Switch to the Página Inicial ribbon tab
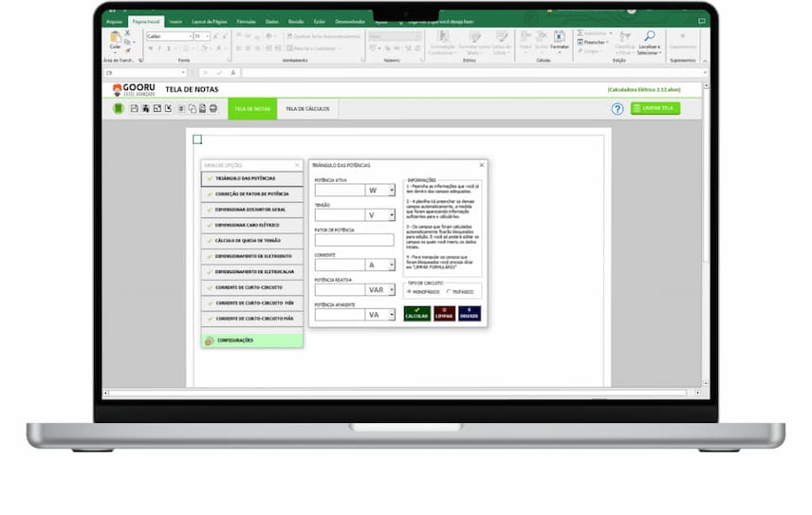This screenshot has width=812, height=515. [146, 22]
